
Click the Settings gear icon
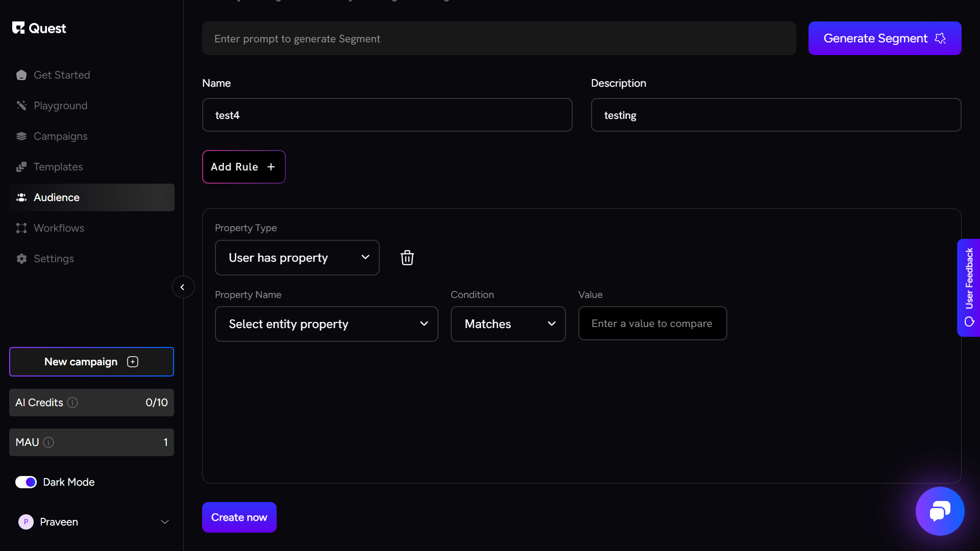[21, 259]
